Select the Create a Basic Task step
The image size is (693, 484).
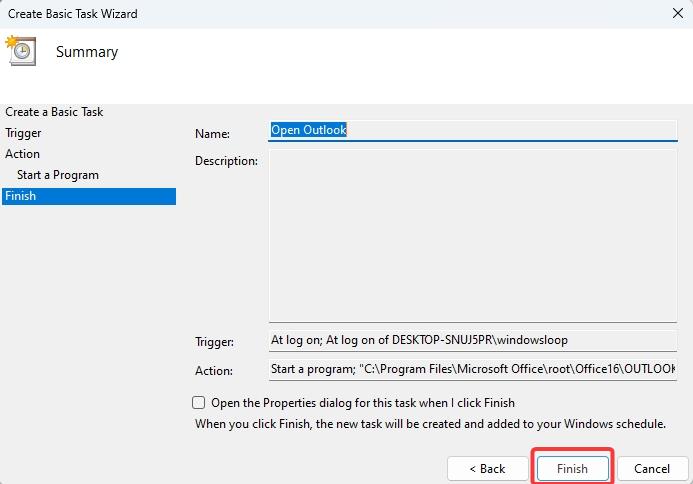click(54, 112)
